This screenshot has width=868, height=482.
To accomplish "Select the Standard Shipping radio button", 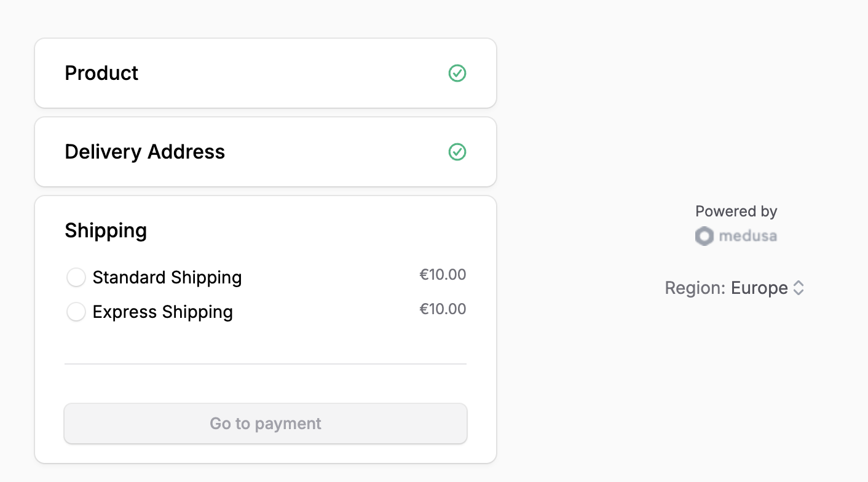I will [76, 277].
